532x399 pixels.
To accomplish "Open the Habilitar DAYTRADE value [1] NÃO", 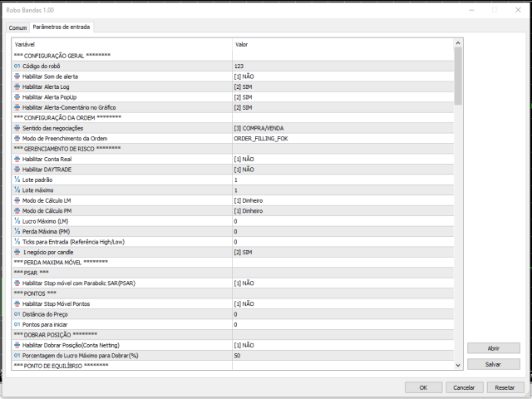I will (x=343, y=170).
